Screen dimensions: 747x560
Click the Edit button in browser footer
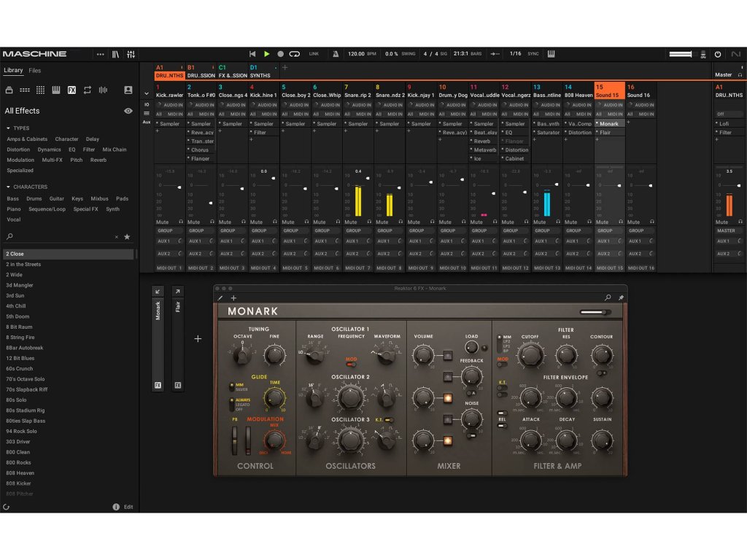(x=128, y=507)
